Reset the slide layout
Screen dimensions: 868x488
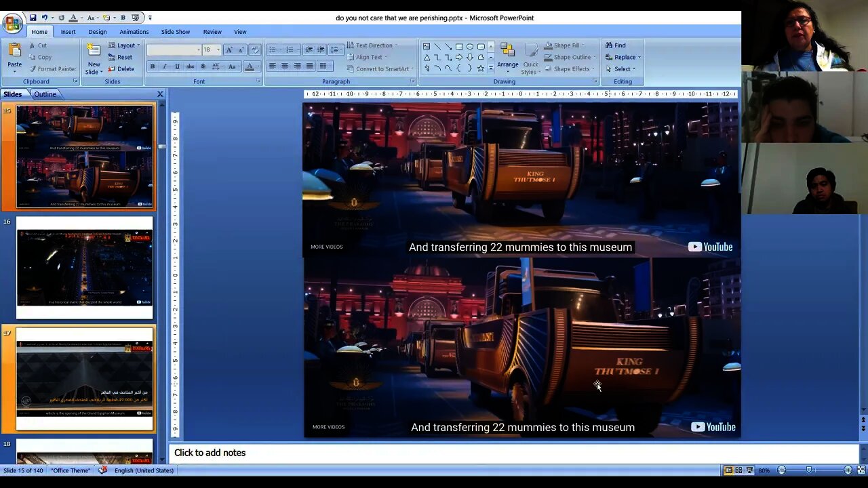(x=120, y=57)
